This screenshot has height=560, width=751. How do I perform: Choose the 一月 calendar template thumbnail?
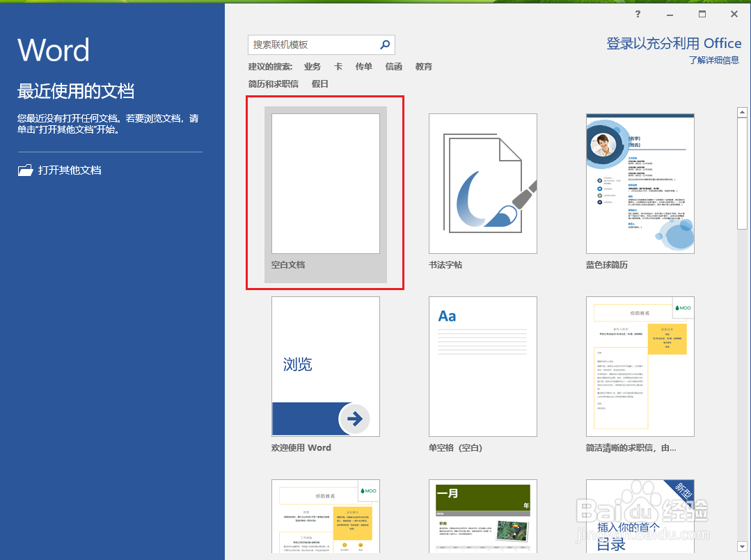pos(483,516)
